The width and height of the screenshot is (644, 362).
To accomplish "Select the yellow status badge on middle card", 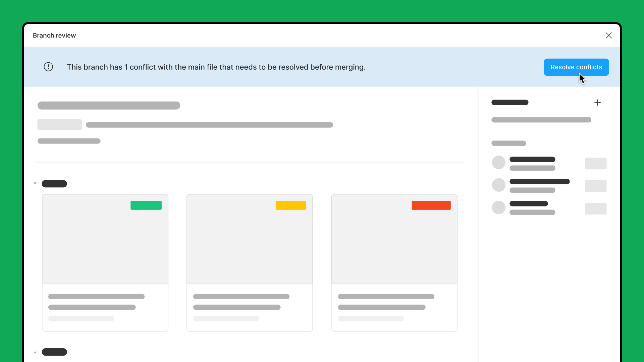I will (x=290, y=205).
